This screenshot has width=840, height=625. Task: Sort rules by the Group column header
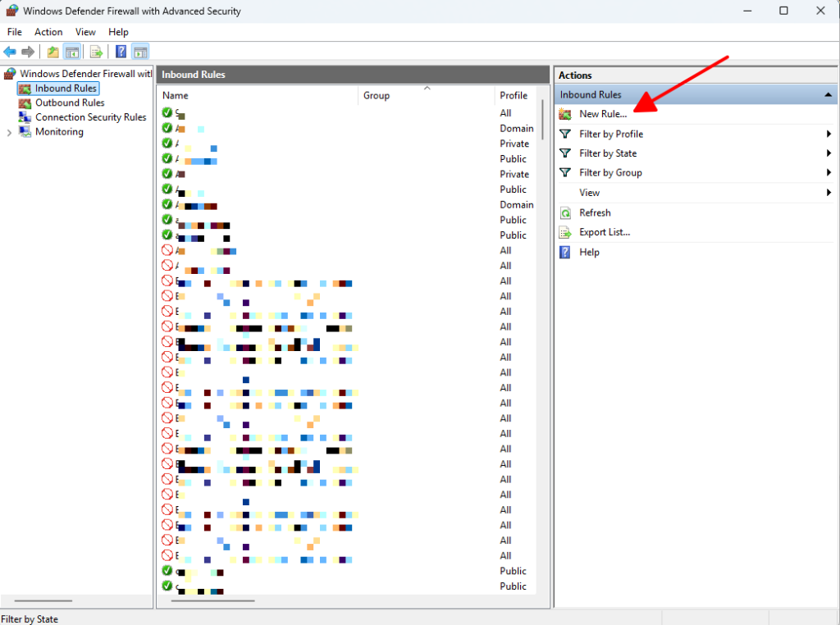pyautogui.click(x=426, y=95)
